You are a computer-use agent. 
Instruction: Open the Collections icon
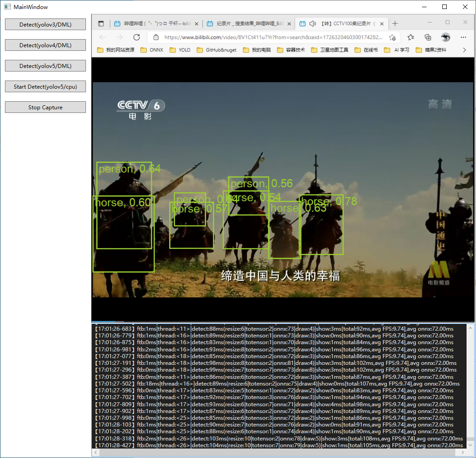428,37
